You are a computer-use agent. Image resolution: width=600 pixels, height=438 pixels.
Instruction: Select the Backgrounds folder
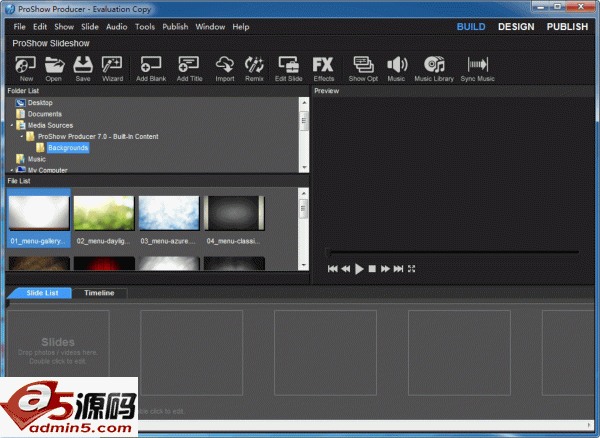tap(68, 148)
